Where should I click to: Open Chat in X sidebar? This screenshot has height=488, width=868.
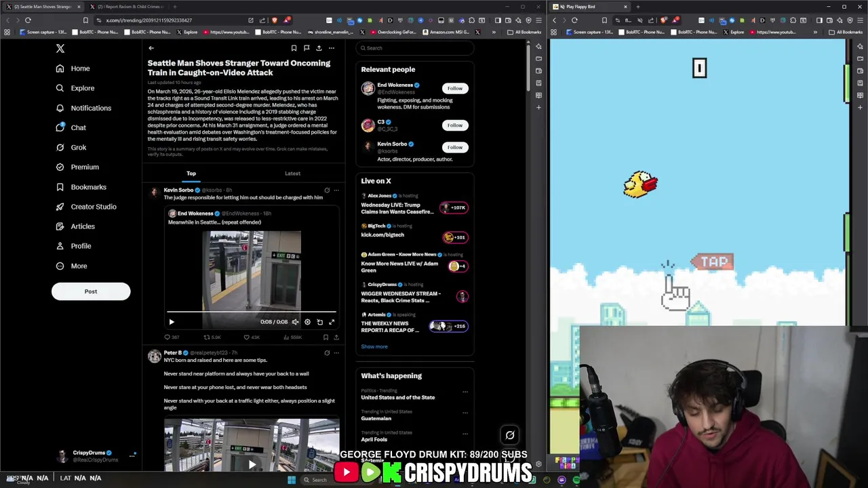pos(71,127)
